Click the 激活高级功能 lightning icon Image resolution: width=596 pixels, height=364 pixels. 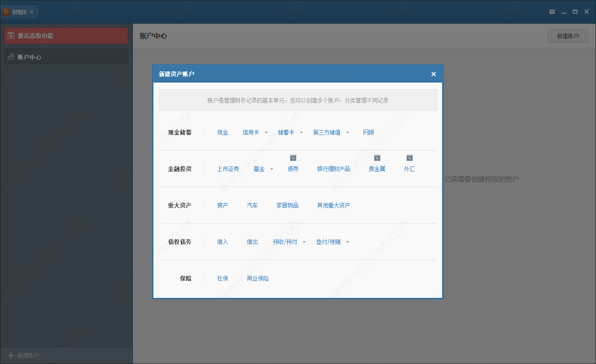click(x=11, y=36)
